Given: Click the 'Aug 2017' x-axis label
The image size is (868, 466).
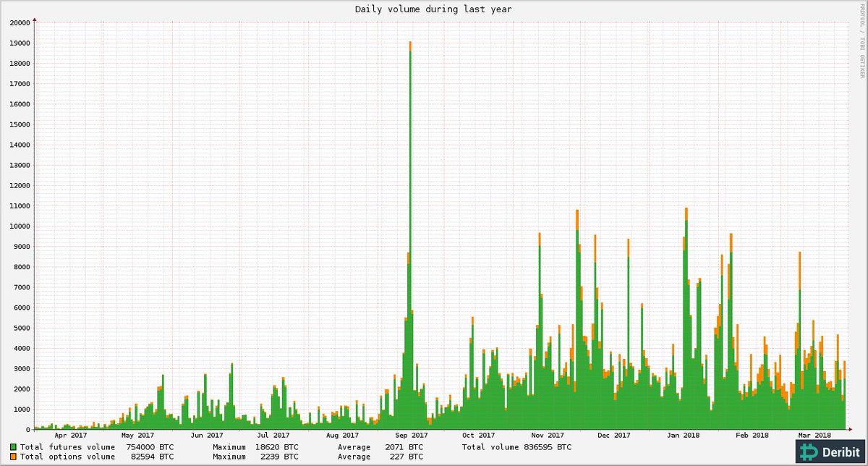Looking at the screenshot, I should click(x=343, y=435).
